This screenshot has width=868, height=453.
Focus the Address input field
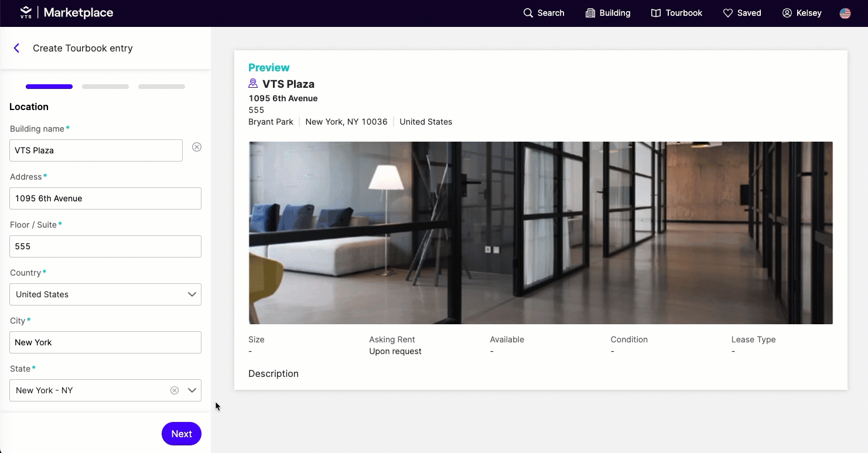[x=105, y=198]
